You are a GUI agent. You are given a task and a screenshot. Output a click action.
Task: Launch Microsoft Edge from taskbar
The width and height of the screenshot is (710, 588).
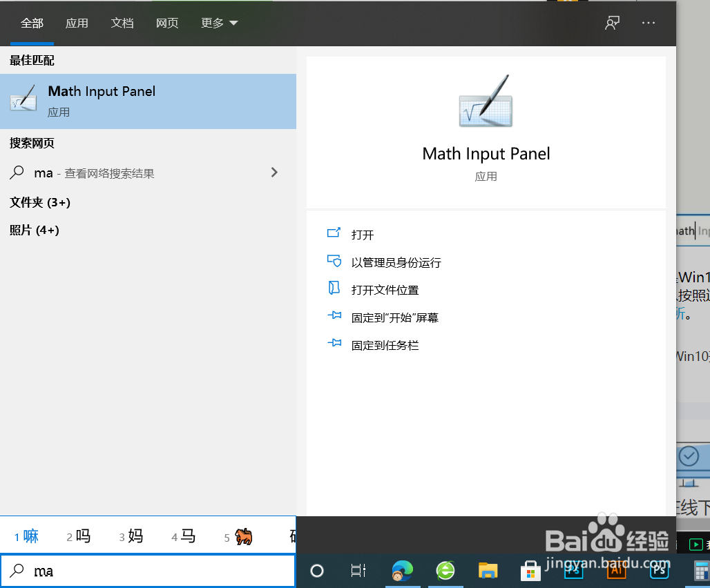403,571
